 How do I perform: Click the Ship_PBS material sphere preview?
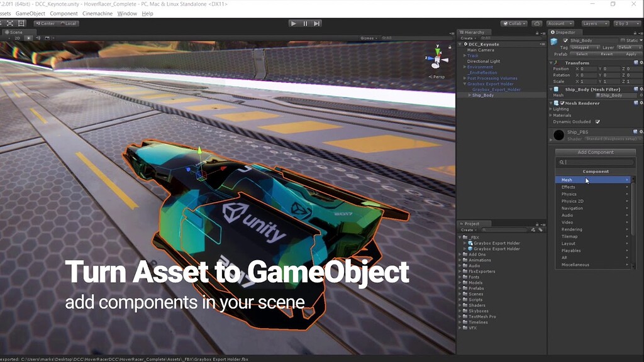(x=559, y=133)
